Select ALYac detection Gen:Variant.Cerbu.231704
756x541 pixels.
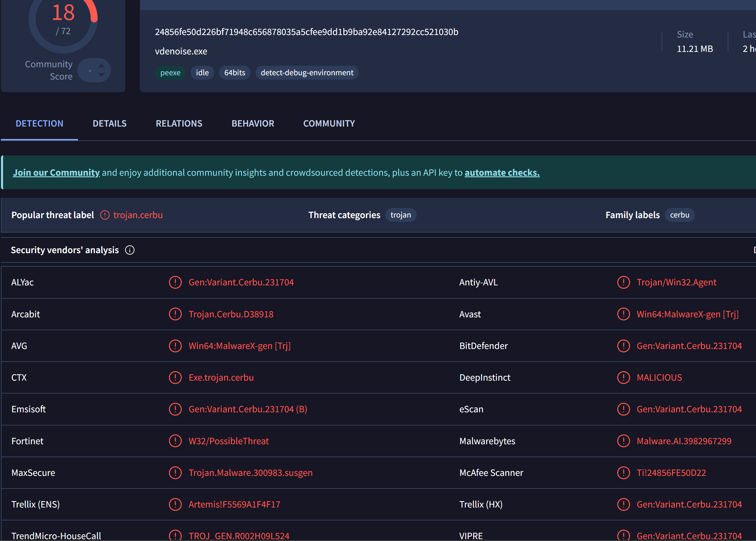click(x=241, y=283)
